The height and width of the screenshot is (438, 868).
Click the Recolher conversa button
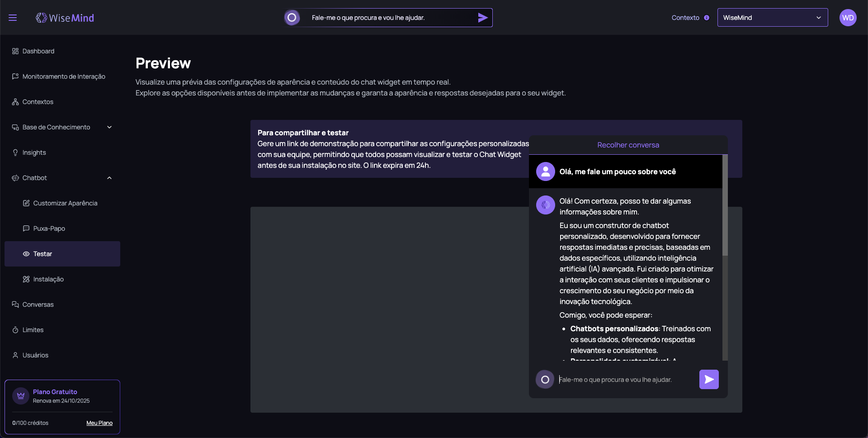click(x=628, y=145)
